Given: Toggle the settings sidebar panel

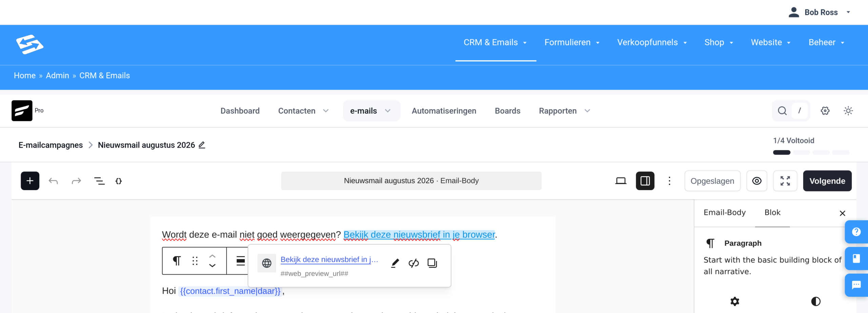Looking at the screenshot, I should pyautogui.click(x=645, y=181).
